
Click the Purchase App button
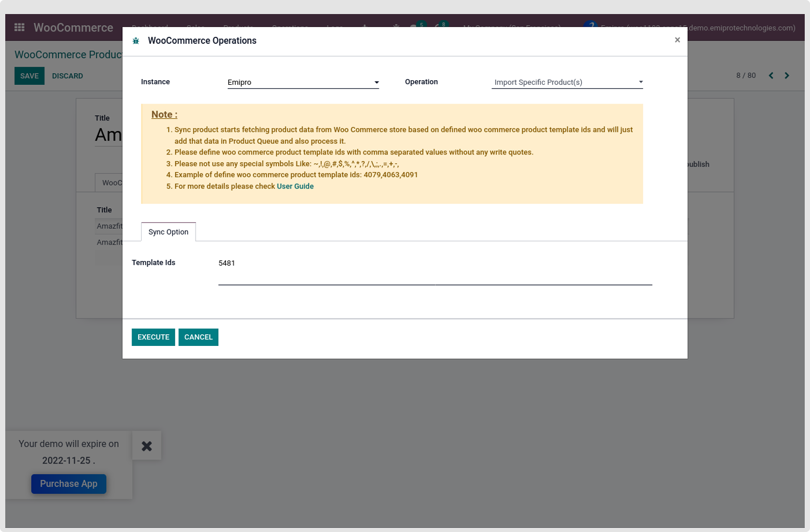point(68,484)
